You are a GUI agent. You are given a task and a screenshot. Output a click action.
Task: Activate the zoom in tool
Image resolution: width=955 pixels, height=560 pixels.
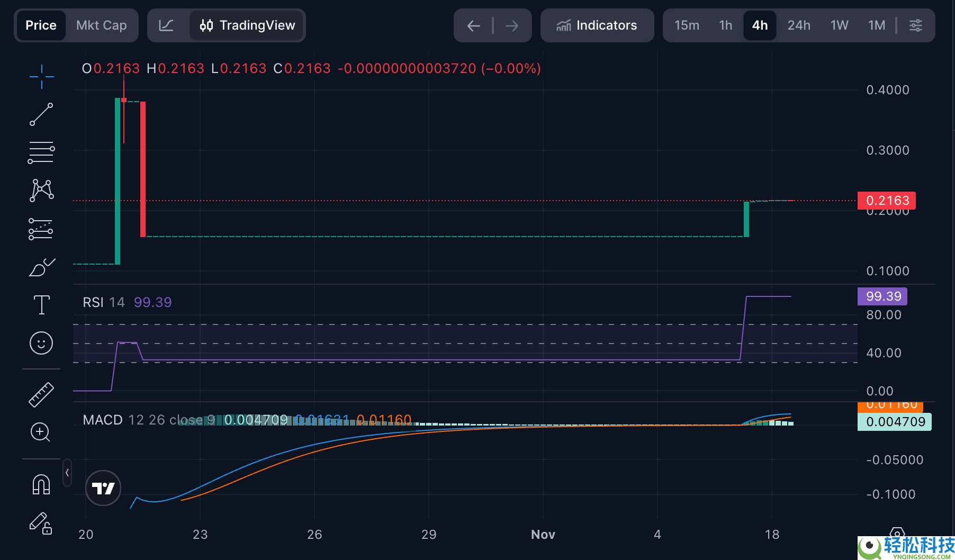[x=41, y=432]
